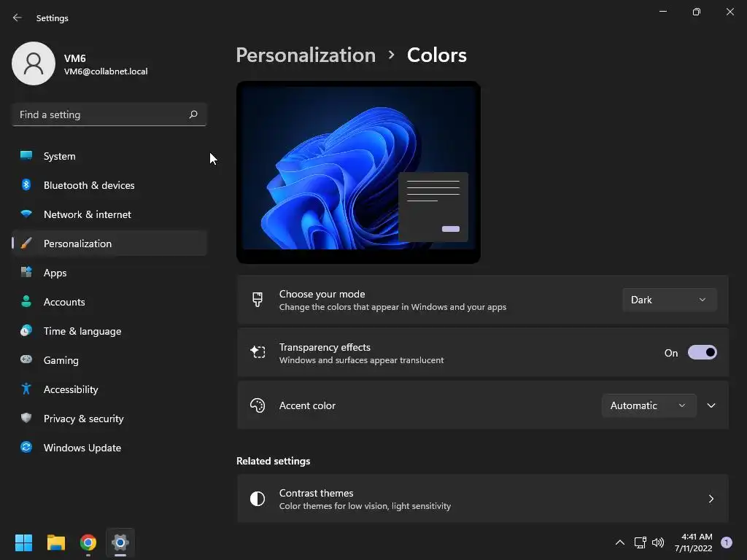Click the Gaming controller icon

pos(26,359)
